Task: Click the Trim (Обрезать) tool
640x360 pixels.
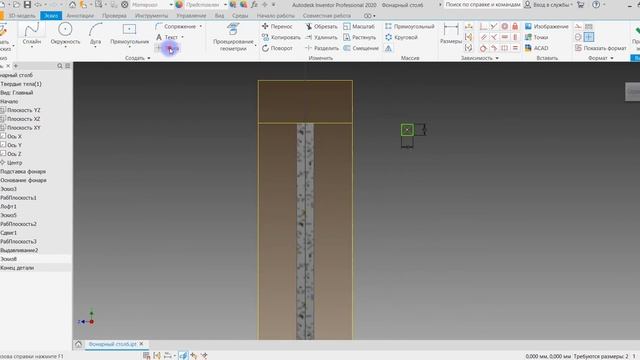Action: (x=321, y=26)
